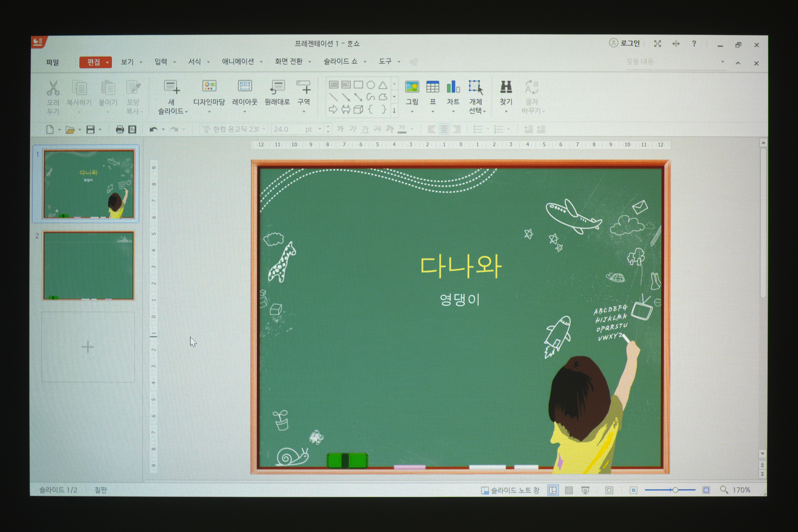Start slide show view from status bar
798x532 pixels.
click(x=585, y=490)
